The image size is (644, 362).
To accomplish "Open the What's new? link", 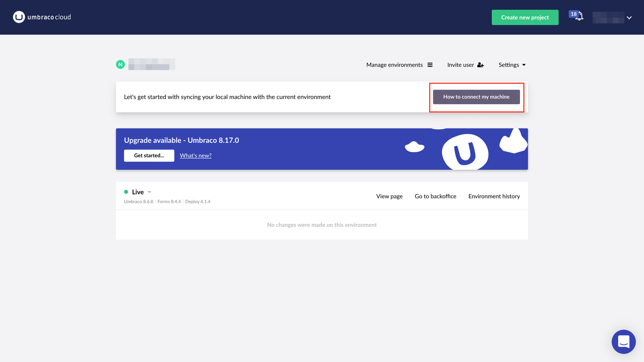I will pos(196,155).
